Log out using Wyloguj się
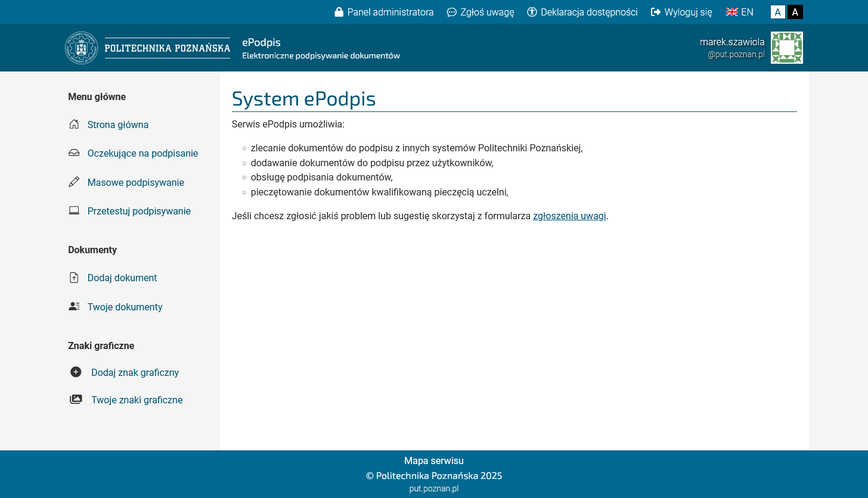The width and height of the screenshot is (868, 498). tap(681, 12)
